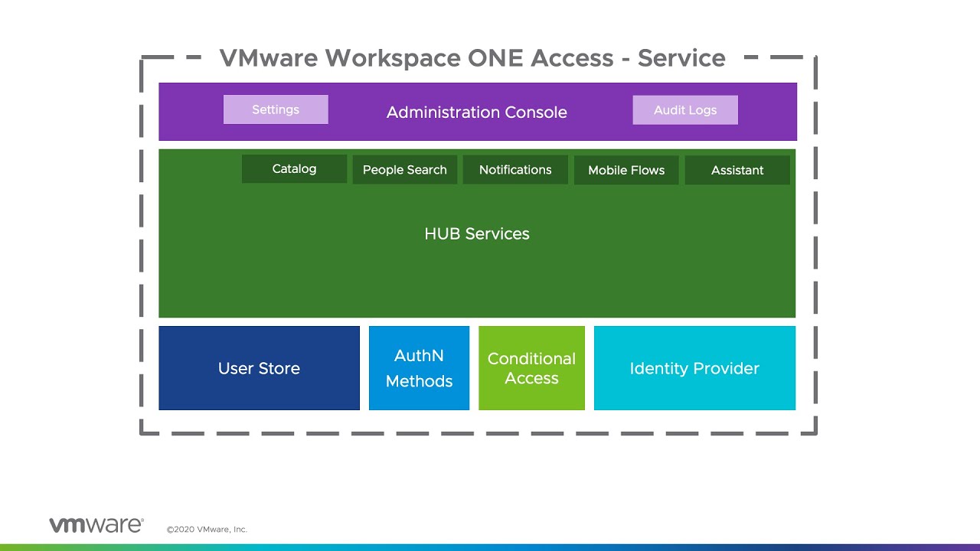This screenshot has height=551, width=980.
Task: Open the Mobile Flows tile
Action: tap(626, 170)
